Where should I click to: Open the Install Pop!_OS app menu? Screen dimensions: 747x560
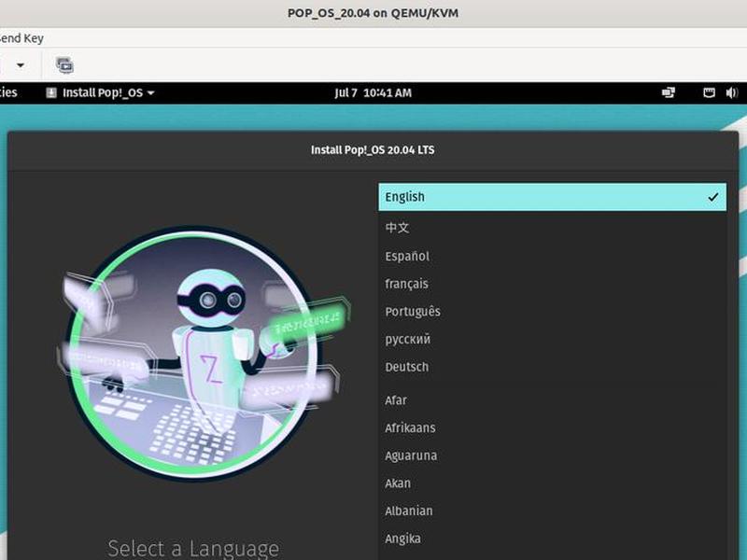(100, 92)
